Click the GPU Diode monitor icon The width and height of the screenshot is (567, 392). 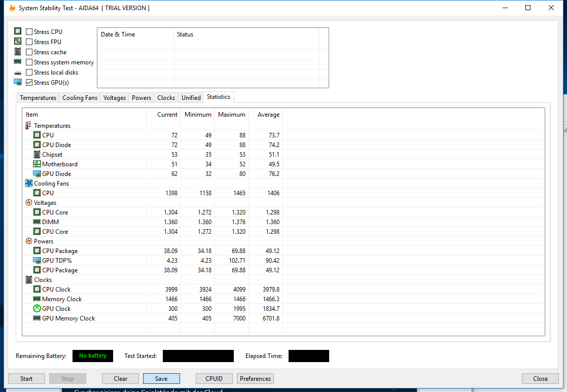tap(37, 173)
